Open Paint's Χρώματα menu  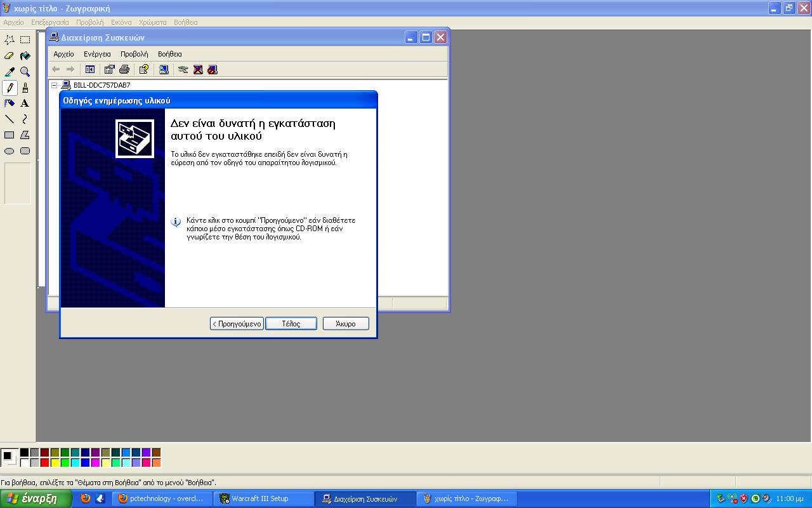153,22
